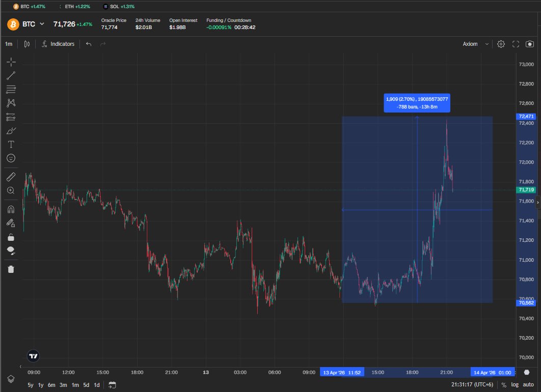The height and width of the screenshot is (392, 541).
Task: Activate the ruler measure tool
Action: tap(11, 177)
